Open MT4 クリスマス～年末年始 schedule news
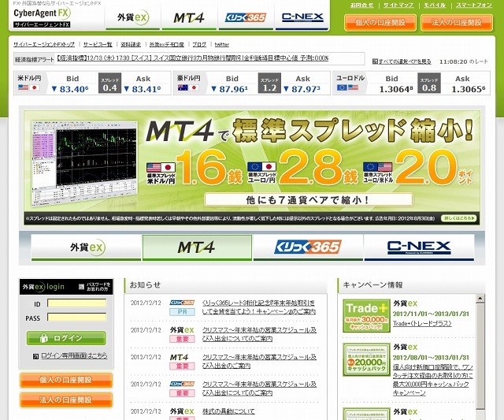This screenshot has height=420, width=504. pos(259,361)
